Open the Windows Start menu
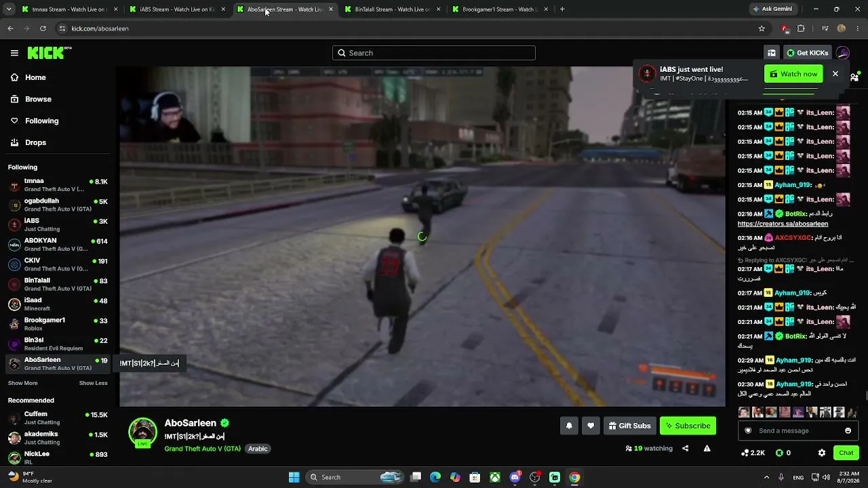868x488 pixels. click(x=294, y=477)
